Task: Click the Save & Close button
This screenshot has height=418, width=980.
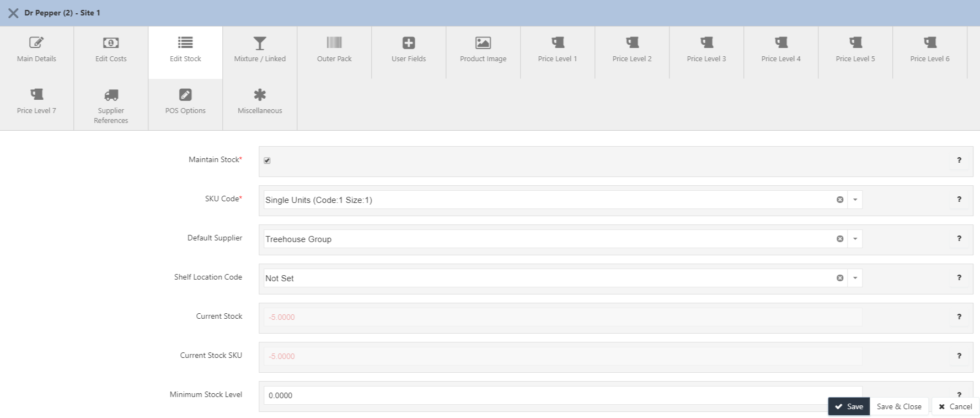Action: 899,406
